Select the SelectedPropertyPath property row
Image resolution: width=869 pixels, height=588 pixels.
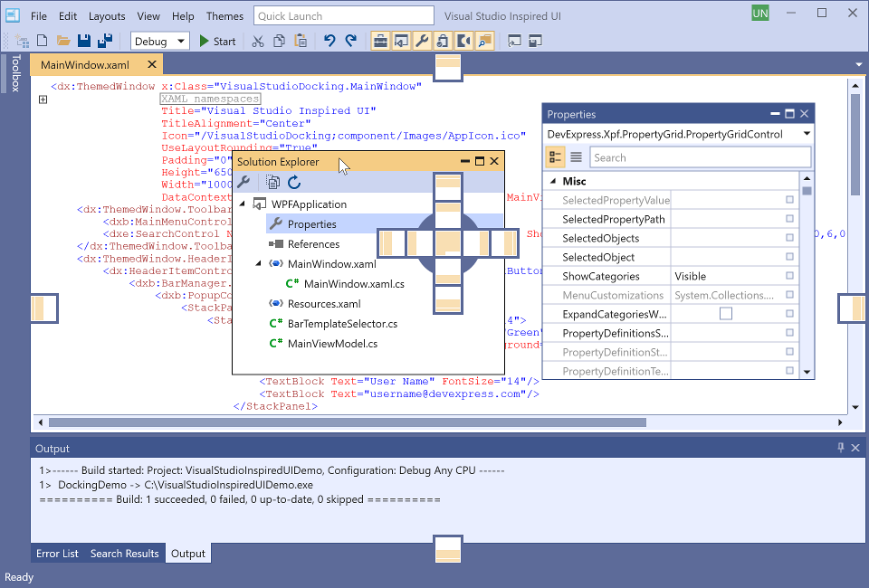[671, 219]
